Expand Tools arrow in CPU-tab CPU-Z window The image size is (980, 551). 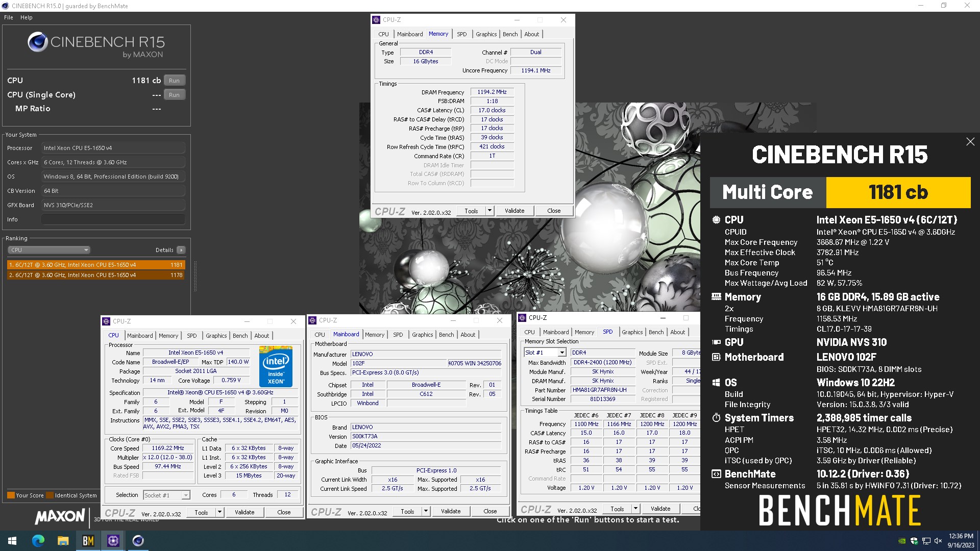(x=219, y=512)
